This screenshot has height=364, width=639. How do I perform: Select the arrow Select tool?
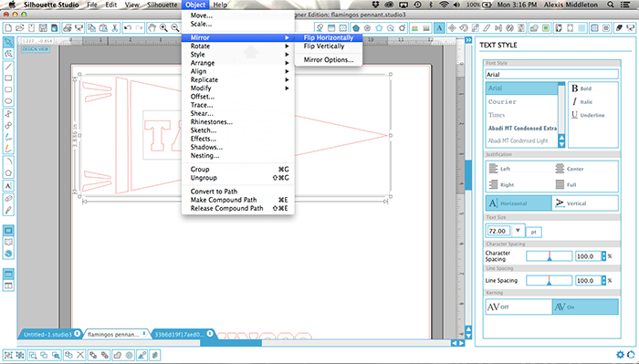tap(8, 42)
